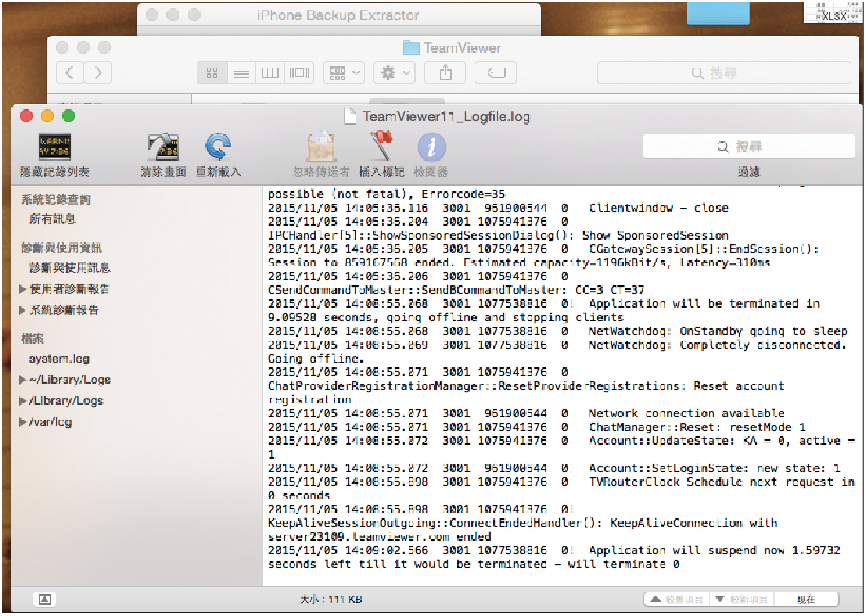
Task: Open the Finder action gear menu
Action: (x=395, y=73)
